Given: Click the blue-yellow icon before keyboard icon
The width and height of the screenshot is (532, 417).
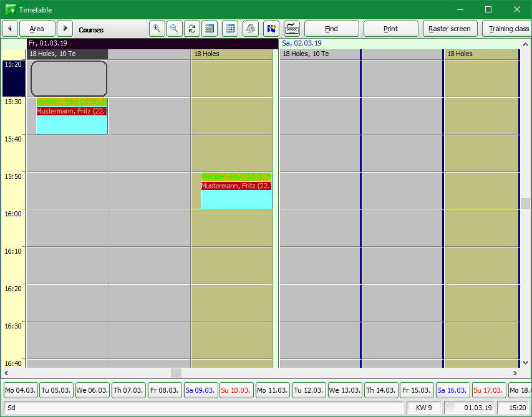Looking at the screenshot, I should tap(271, 29).
